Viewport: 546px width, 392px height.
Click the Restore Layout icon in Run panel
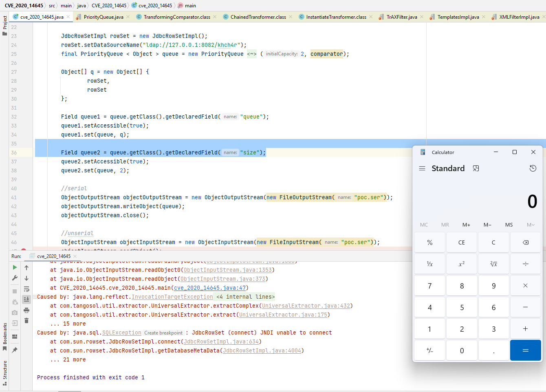pyautogui.click(x=15, y=337)
